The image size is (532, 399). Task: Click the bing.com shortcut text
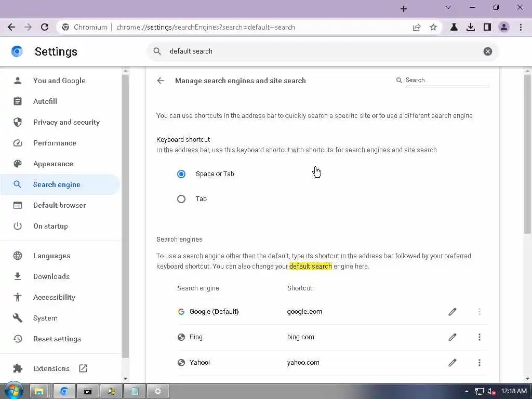coord(301,337)
